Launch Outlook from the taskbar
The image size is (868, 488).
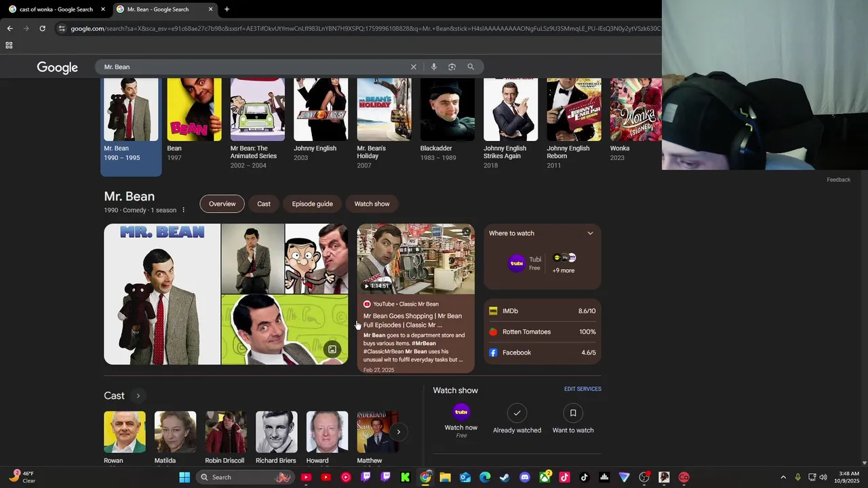click(465, 477)
